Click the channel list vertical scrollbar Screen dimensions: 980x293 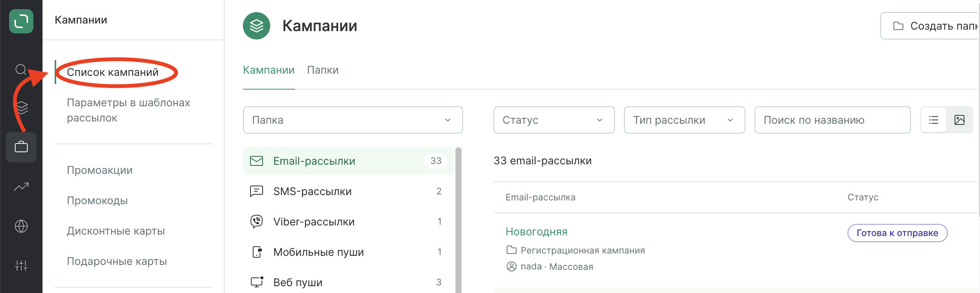point(458,220)
